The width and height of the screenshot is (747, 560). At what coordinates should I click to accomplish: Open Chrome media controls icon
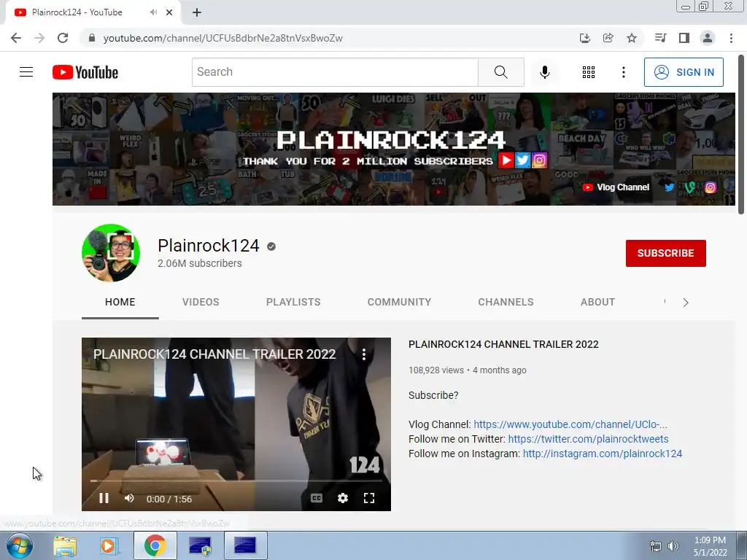point(660,38)
